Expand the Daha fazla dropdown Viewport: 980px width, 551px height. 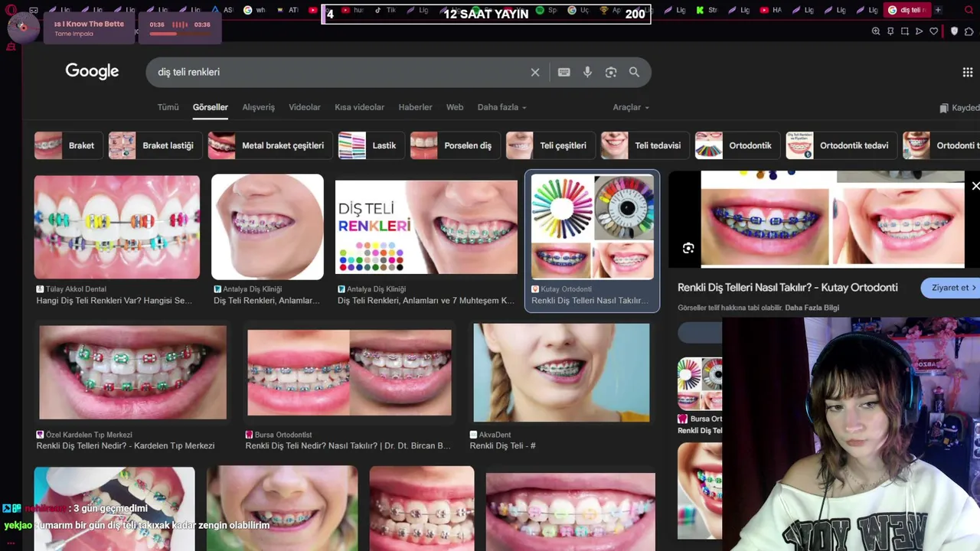[501, 107]
